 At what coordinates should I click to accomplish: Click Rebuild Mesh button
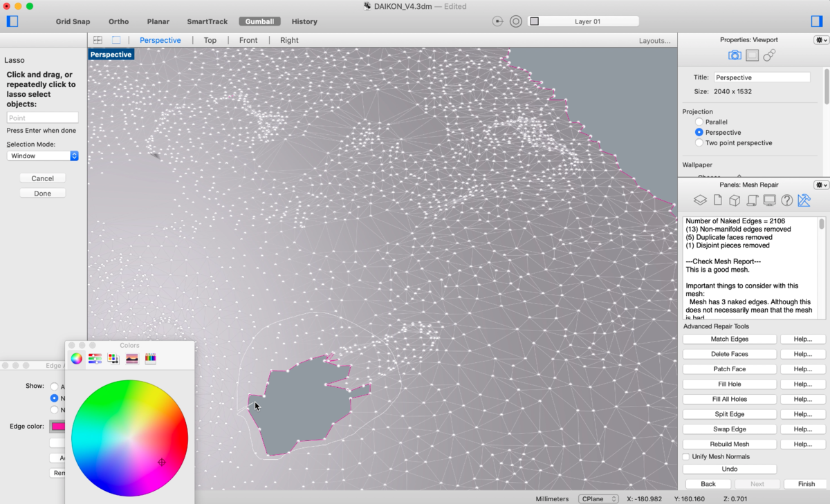(x=730, y=444)
